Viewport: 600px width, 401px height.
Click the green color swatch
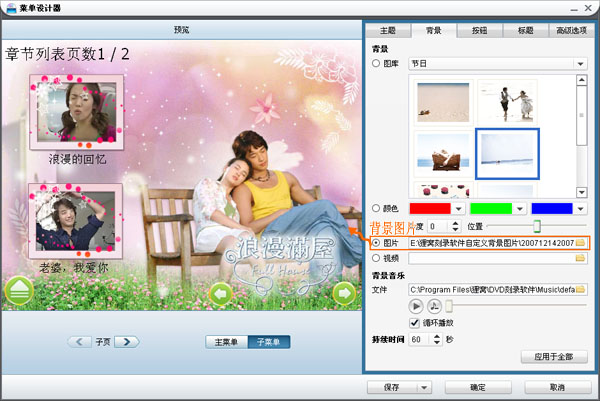[491, 209]
